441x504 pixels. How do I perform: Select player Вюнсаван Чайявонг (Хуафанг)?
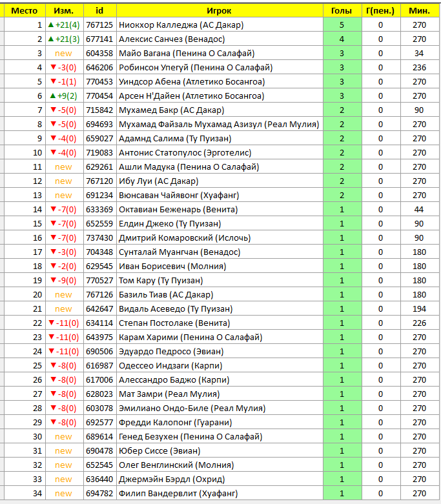pos(179,195)
